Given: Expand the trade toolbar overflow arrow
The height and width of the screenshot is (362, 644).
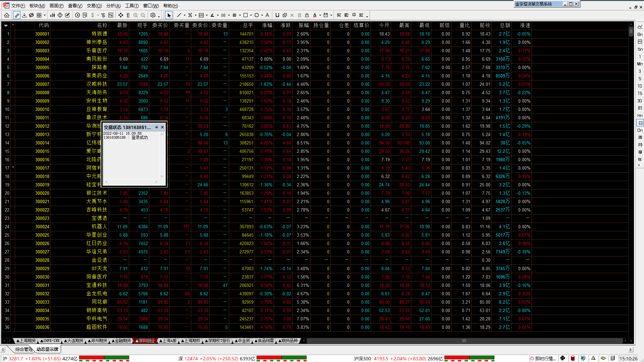Looking at the screenshot, I should point(367,16).
